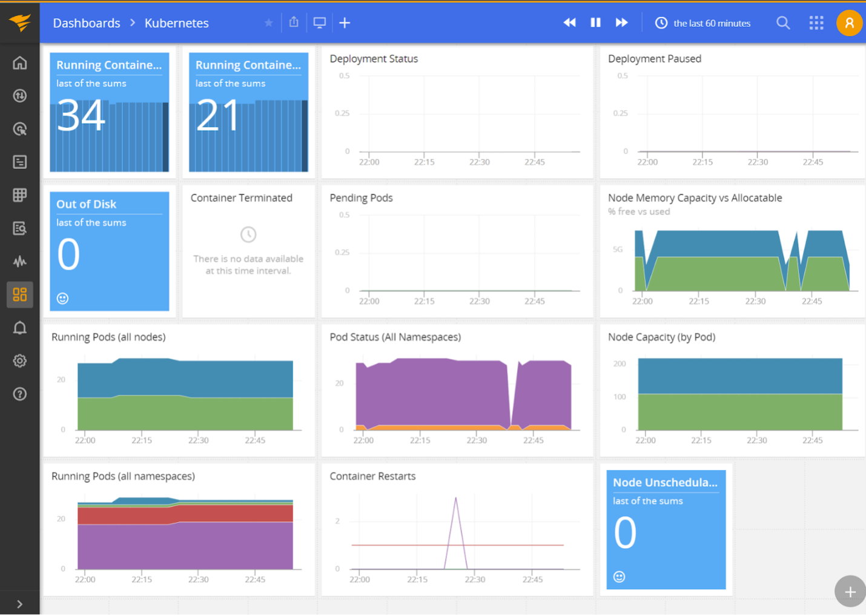Click the search magnifier icon
The height and width of the screenshot is (616, 866).
pyautogui.click(x=783, y=23)
